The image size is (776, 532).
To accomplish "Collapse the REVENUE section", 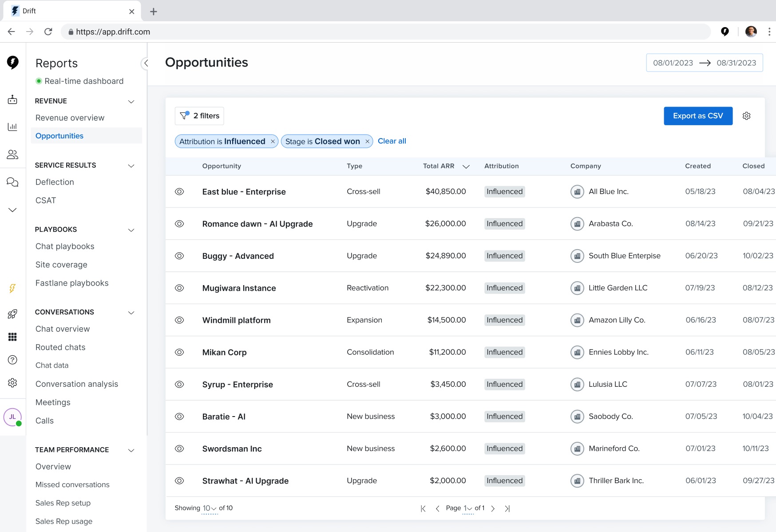I will 131,102.
